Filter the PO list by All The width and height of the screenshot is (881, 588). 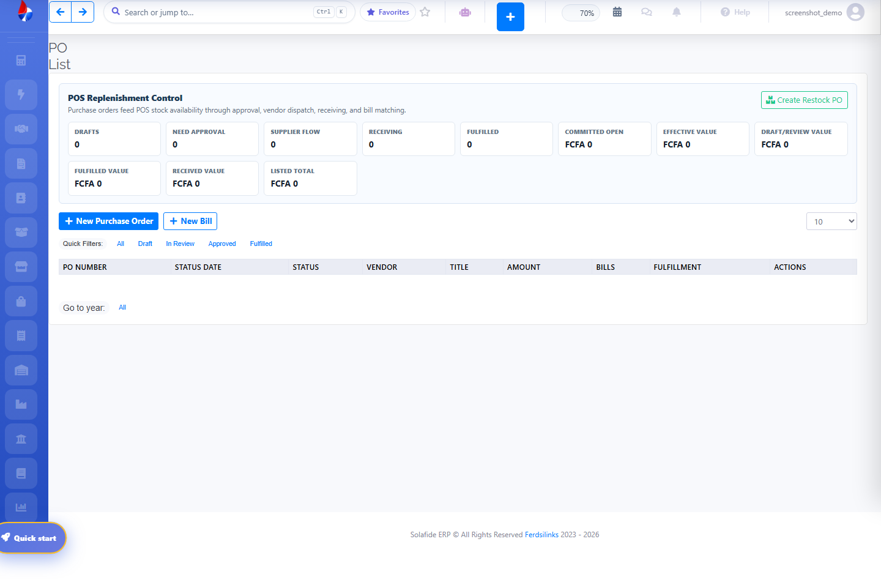pyautogui.click(x=121, y=244)
